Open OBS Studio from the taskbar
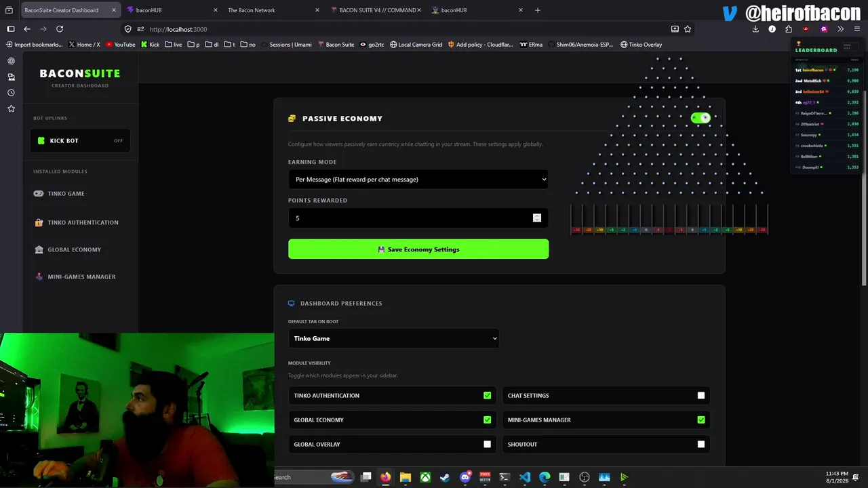The image size is (868, 488). [585, 477]
